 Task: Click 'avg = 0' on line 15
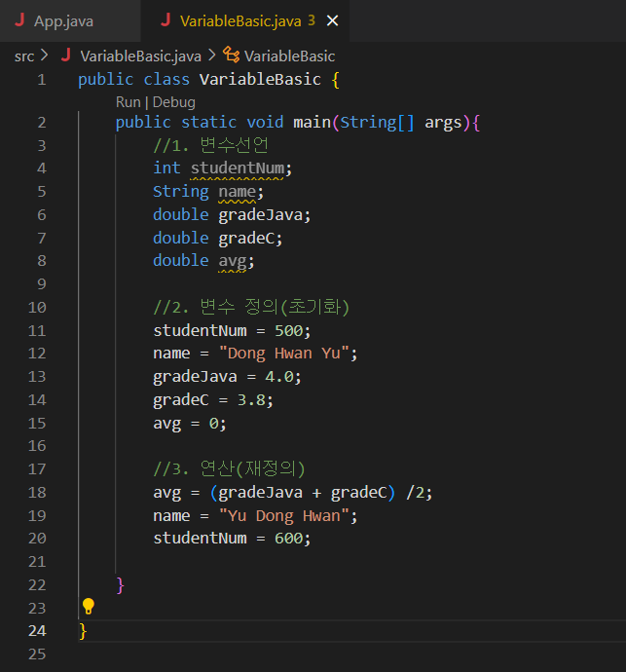click(x=186, y=424)
